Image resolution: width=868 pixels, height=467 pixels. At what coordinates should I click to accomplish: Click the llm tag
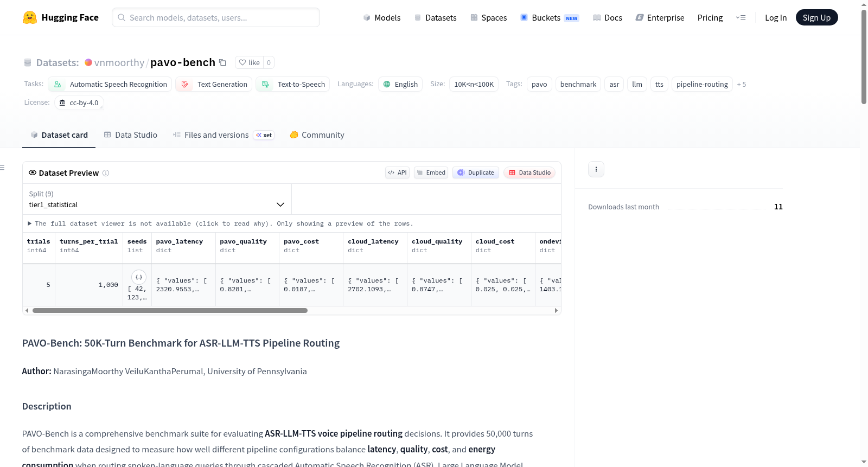tap(637, 84)
